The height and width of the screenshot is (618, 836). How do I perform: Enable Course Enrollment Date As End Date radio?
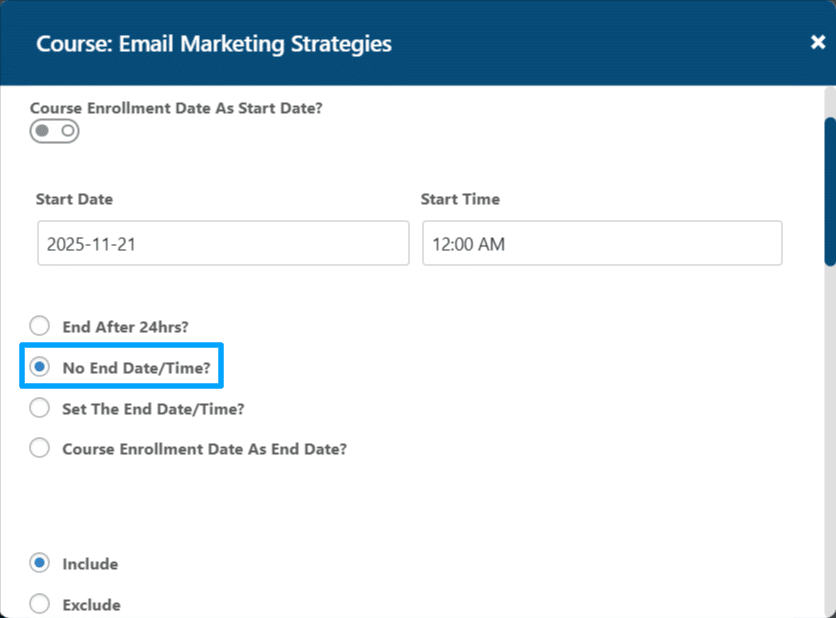39,448
